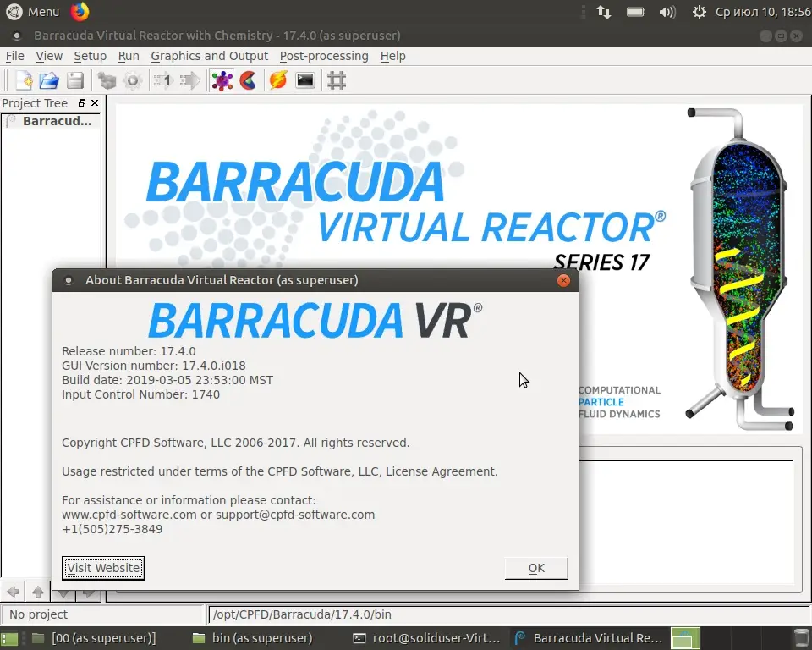Click the red and blue Tecplot-style icon
812x650 pixels.
point(248,80)
